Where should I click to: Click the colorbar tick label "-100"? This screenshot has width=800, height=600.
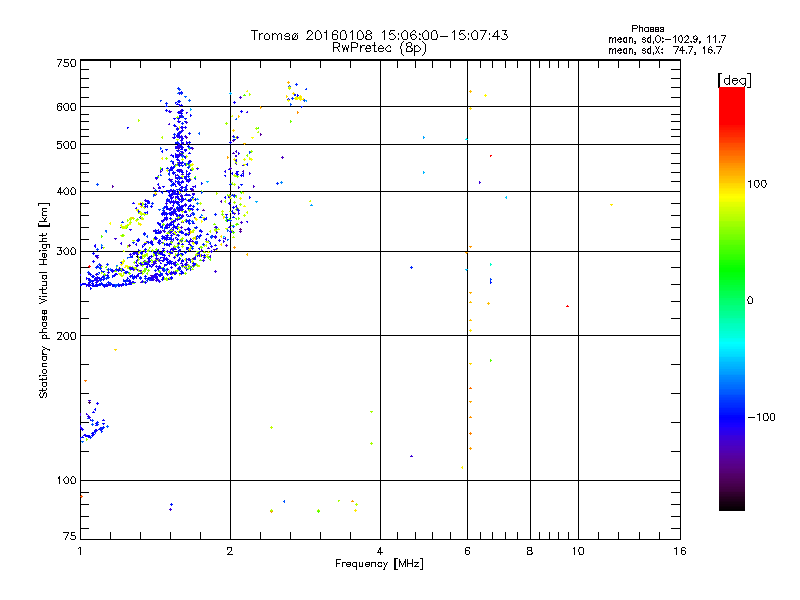point(761,417)
